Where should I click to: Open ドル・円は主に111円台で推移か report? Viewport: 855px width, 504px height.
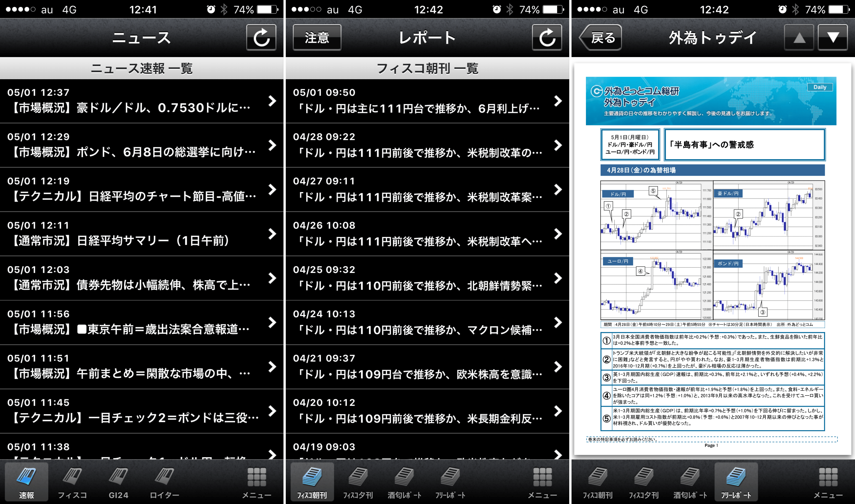tap(427, 101)
